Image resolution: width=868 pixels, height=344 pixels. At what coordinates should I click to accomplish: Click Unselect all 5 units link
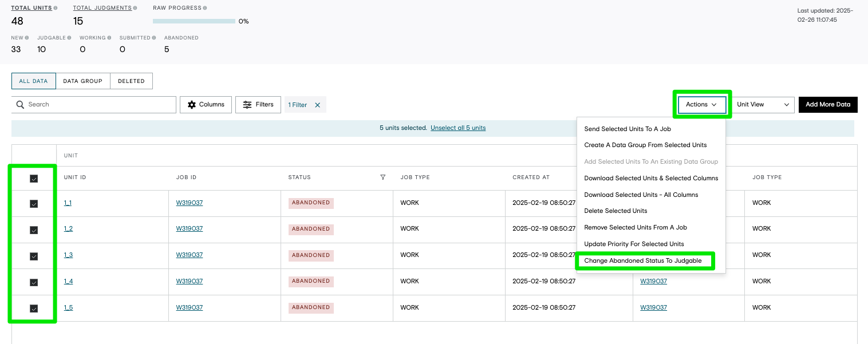pos(458,128)
